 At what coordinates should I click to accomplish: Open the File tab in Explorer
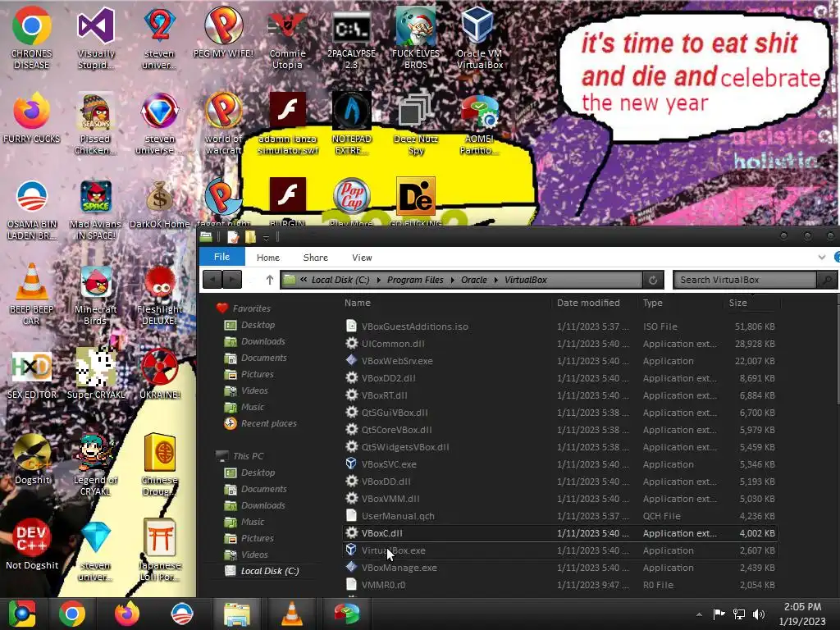(x=221, y=257)
